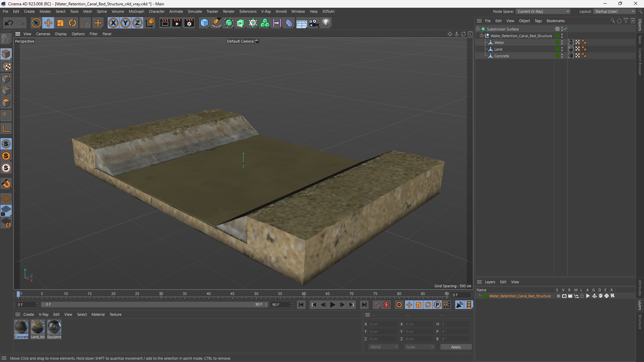The width and height of the screenshot is (644, 362).
Task: Open the deformer Bend icon
Action: click(289, 23)
